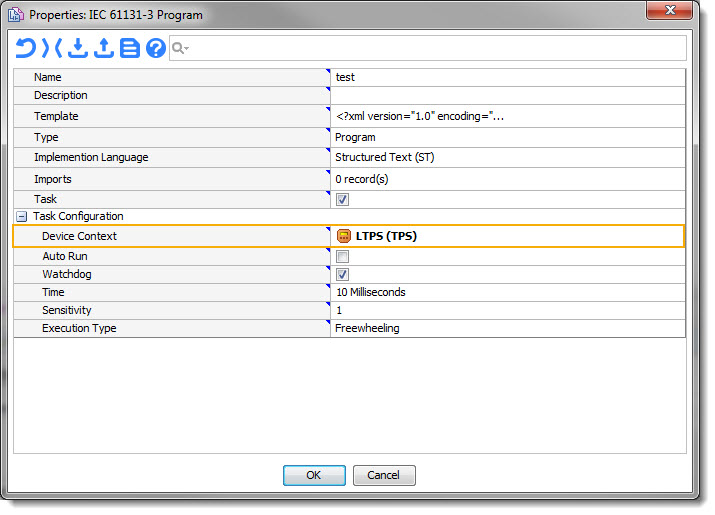Enable the Auto Run checkbox
715x515 pixels.
click(x=342, y=257)
